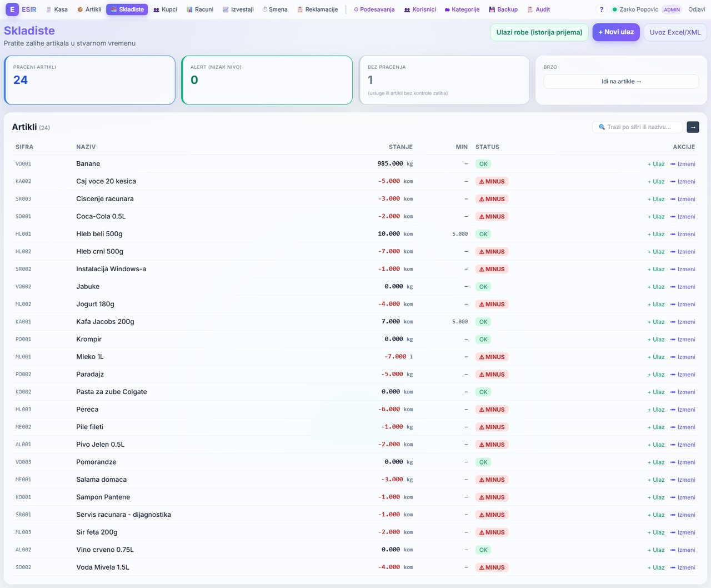Click Izmeni for Caj voce 20 kesica
This screenshot has height=588, width=711.
tap(683, 182)
